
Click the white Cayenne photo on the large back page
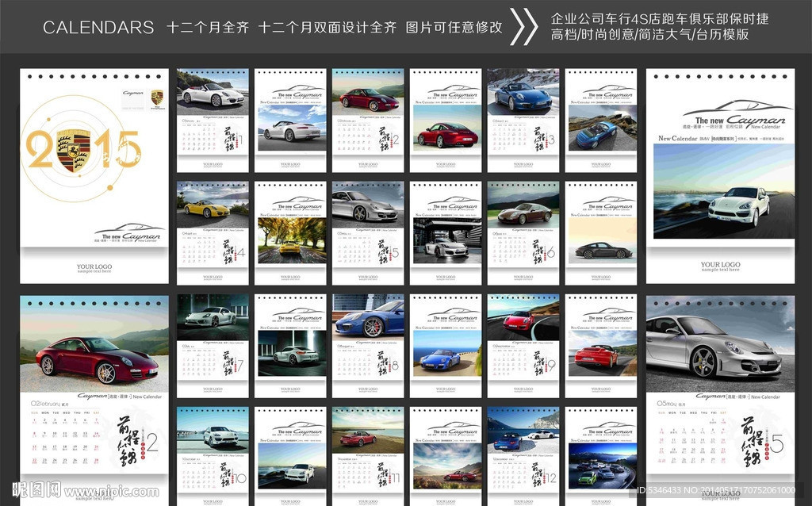tap(724, 191)
